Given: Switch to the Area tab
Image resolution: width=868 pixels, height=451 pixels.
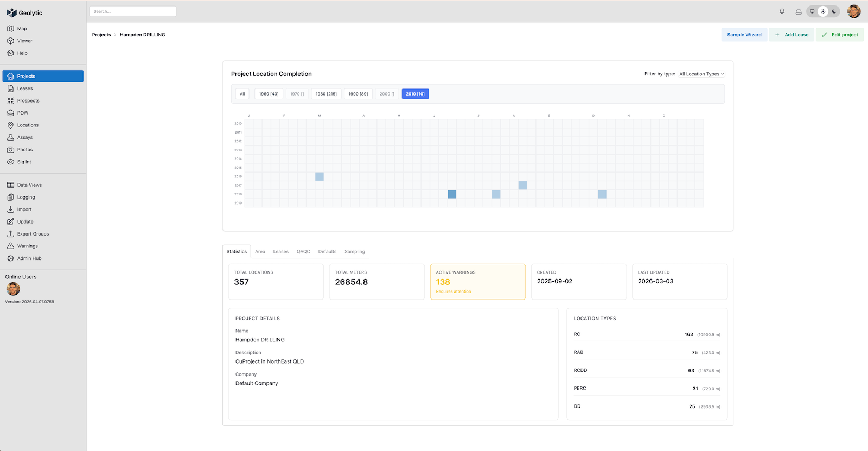Looking at the screenshot, I should (260, 251).
